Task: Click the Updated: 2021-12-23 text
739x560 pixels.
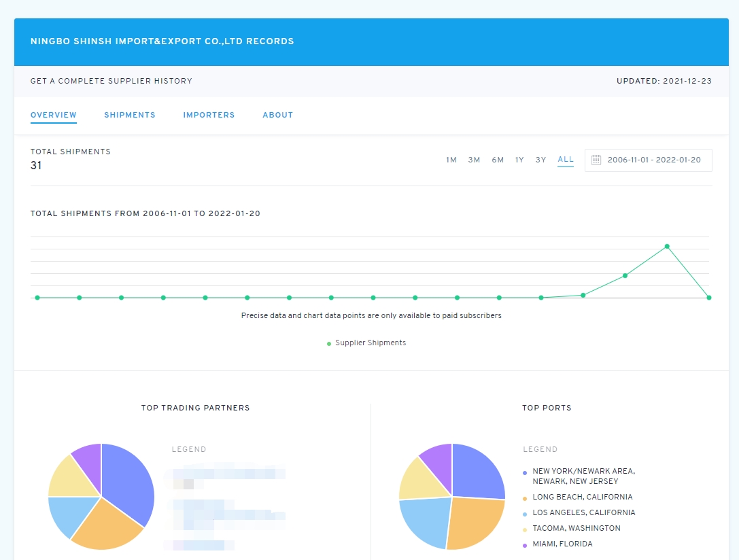Action: (664, 81)
